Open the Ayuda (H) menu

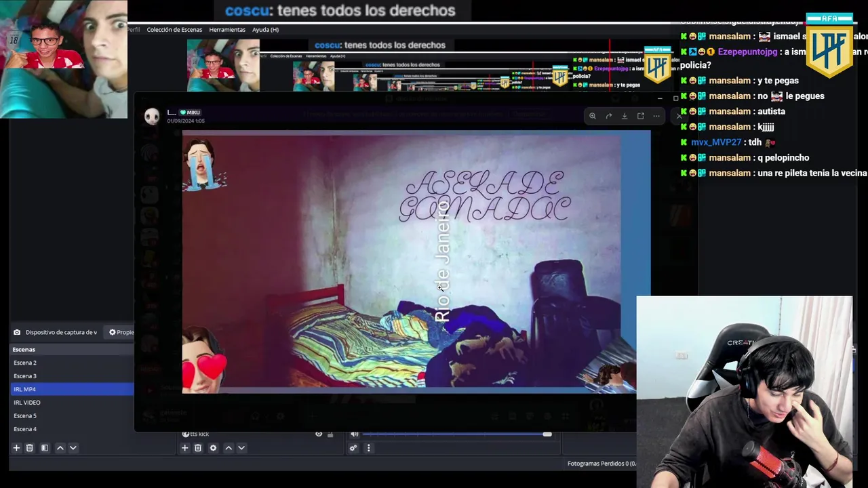(x=265, y=30)
